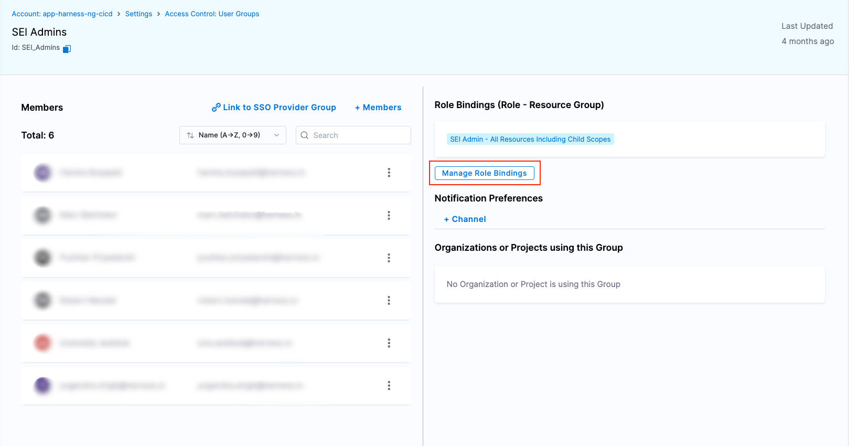Open options menu for first member row
This screenshot has height=446, width=868.
tap(389, 173)
